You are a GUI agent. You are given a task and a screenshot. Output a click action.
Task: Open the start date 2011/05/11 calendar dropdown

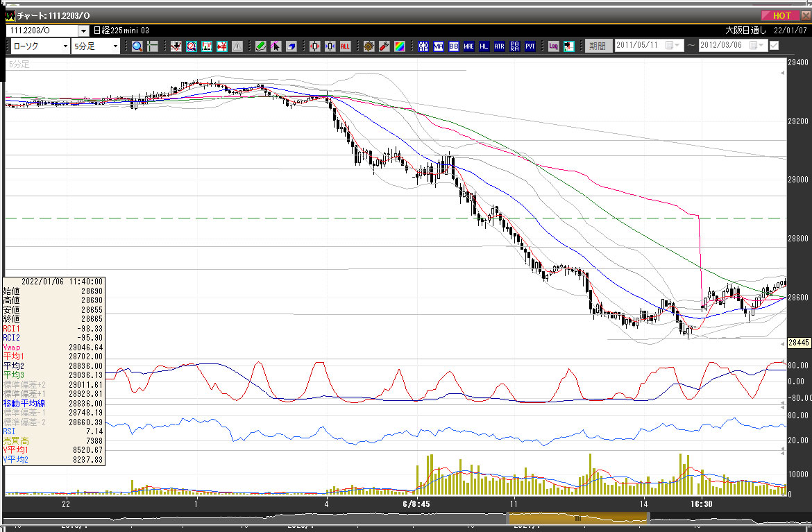[x=673, y=46]
